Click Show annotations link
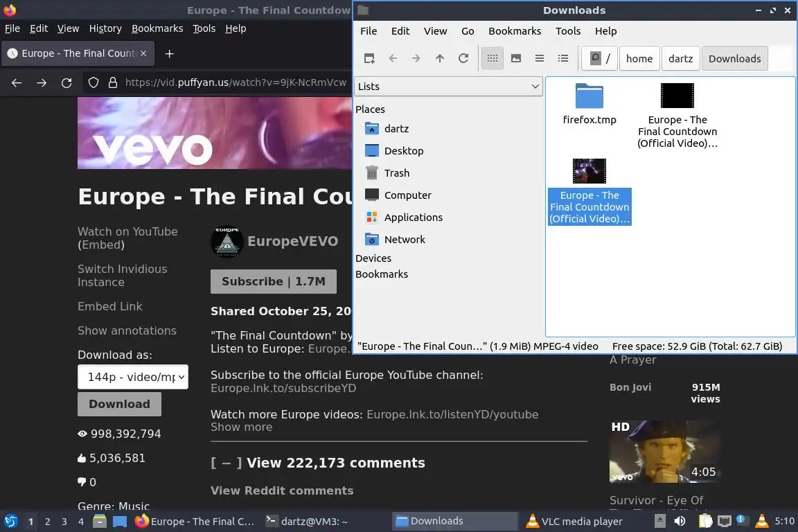 coord(127,331)
